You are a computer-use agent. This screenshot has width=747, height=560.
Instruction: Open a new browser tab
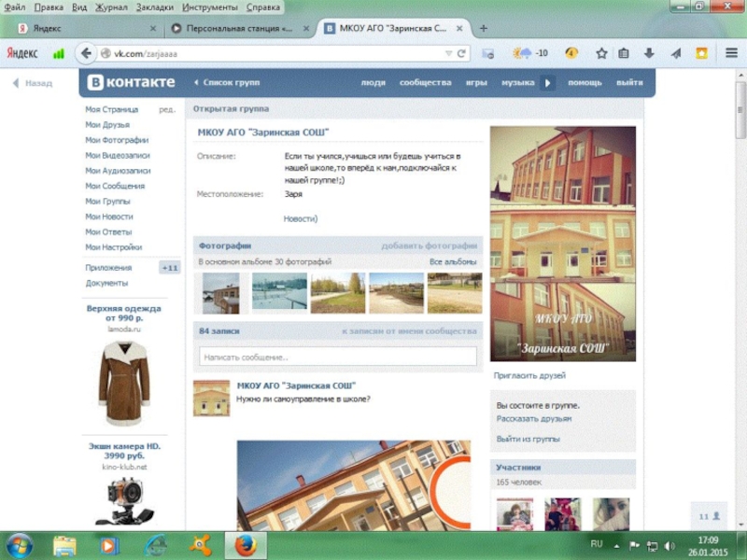point(484,29)
